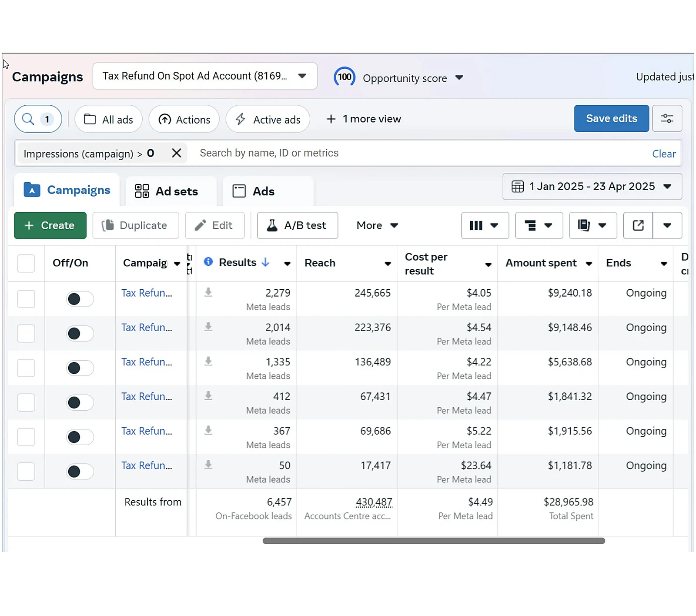
Task: Tick checkbox for the $5,638.68 campaign row
Action: tap(26, 368)
